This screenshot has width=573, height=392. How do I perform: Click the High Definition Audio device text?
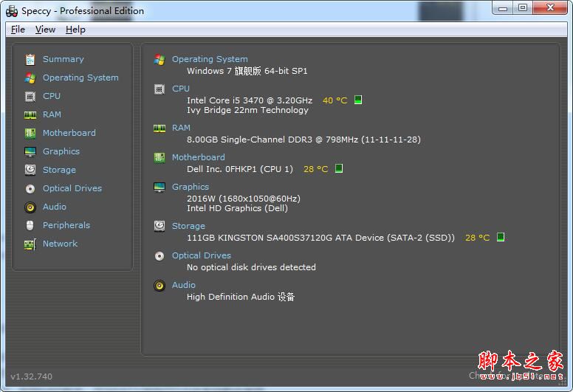(x=241, y=297)
